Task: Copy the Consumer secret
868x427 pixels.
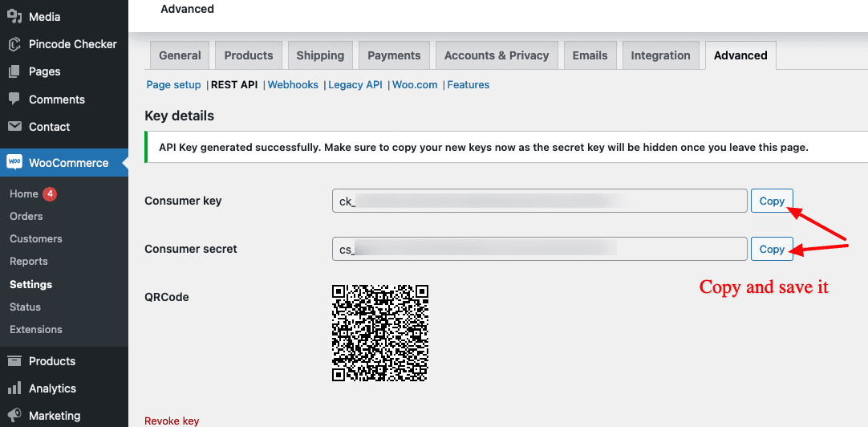Action: (x=772, y=249)
